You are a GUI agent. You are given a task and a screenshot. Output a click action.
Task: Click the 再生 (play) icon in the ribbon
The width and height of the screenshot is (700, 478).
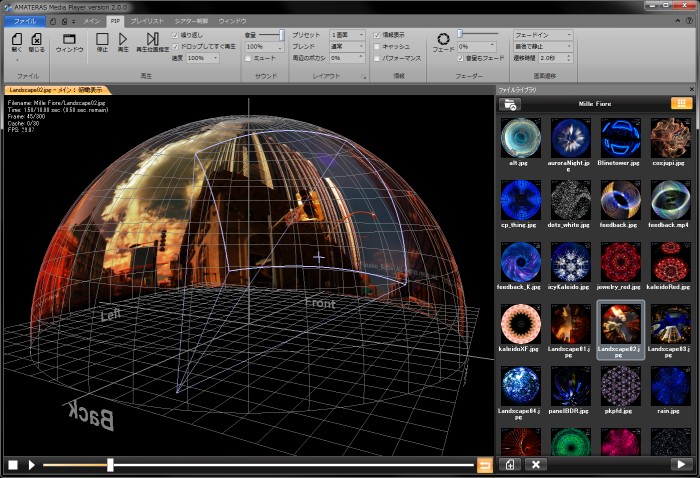[x=123, y=39]
